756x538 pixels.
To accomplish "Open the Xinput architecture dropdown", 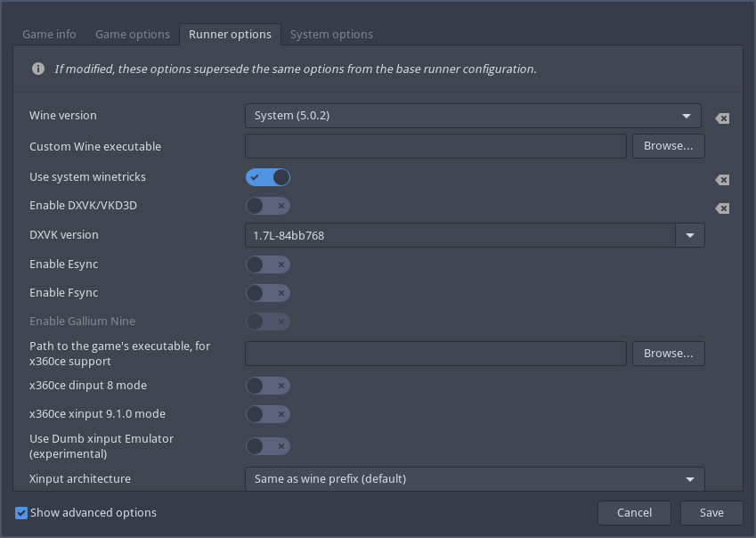I will pos(475,479).
